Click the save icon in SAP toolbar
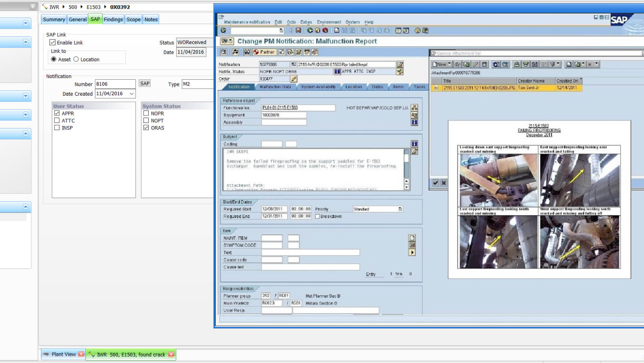The width and height of the screenshot is (644, 363). pyautogui.click(x=298, y=30)
